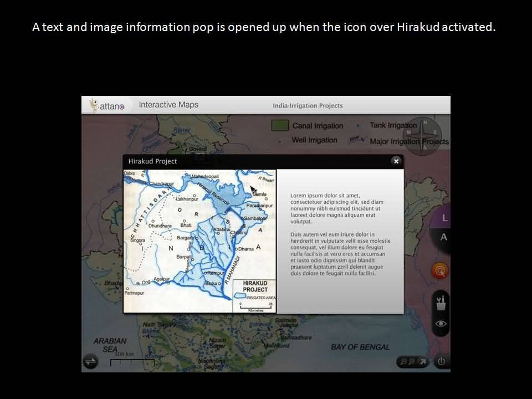Screen dimensions: 532x399
Task: Select the black A button
Action: coord(443,237)
